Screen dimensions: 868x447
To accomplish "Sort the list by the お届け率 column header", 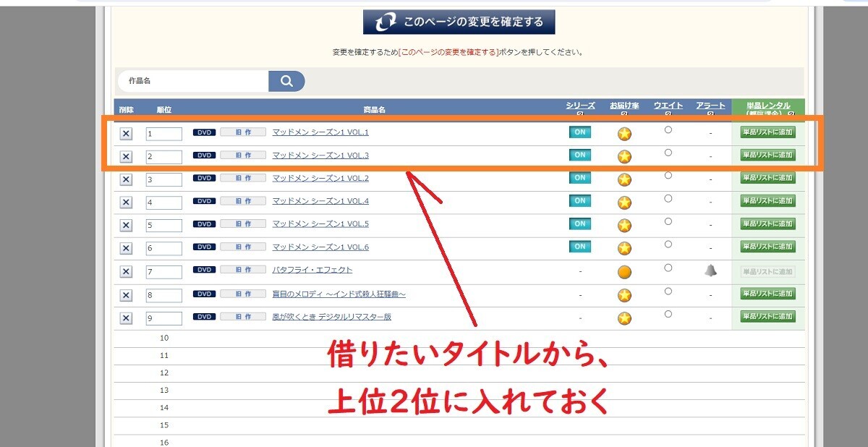I will click(624, 106).
